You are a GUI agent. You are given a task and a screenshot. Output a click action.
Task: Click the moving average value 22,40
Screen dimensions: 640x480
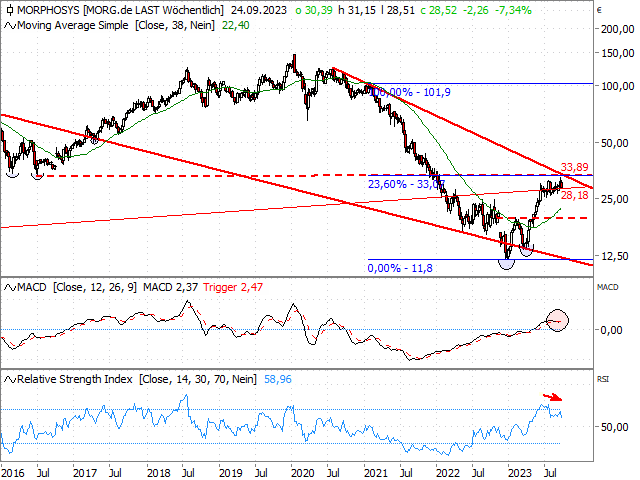pyautogui.click(x=236, y=25)
